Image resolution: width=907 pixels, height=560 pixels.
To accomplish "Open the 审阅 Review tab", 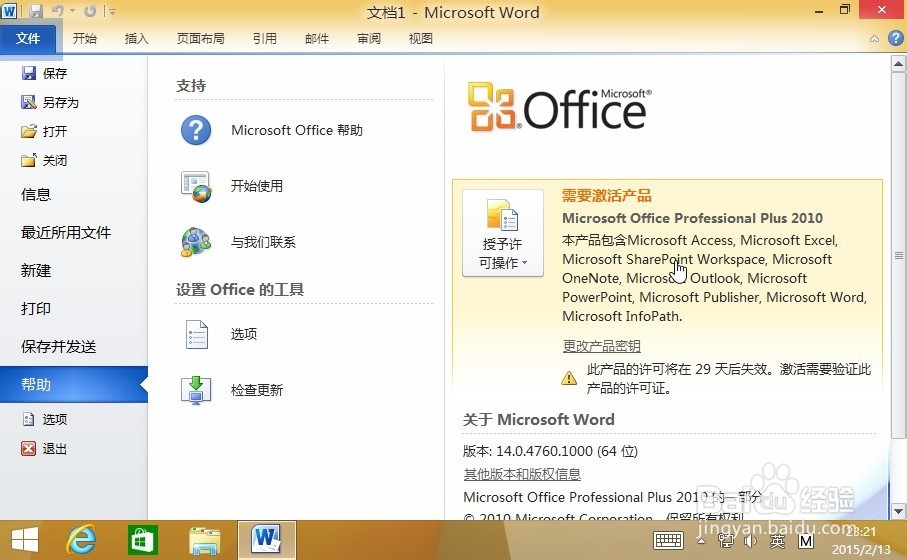I will coord(368,39).
